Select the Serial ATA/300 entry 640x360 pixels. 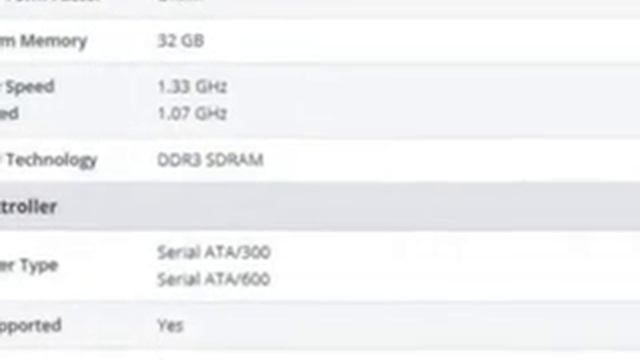[213, 252]
